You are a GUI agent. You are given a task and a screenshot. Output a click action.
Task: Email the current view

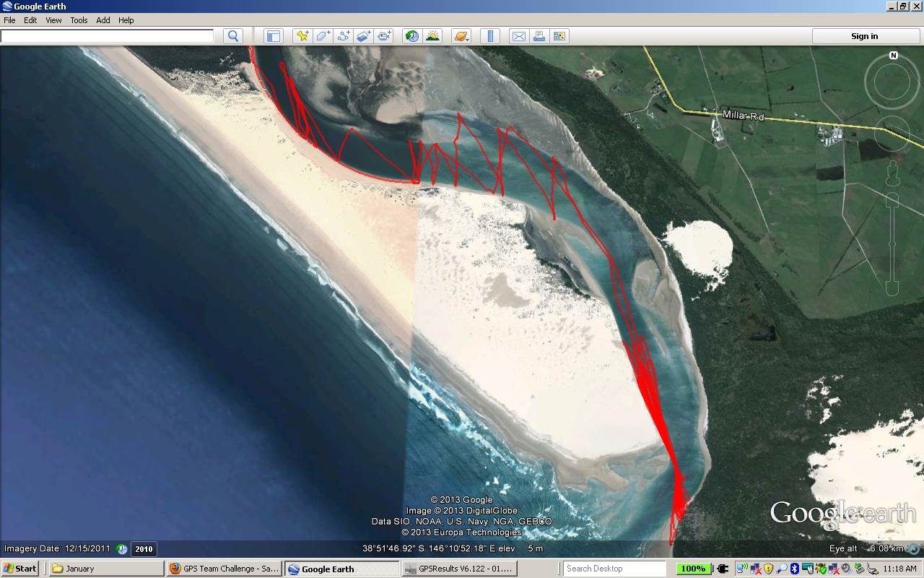518,36
